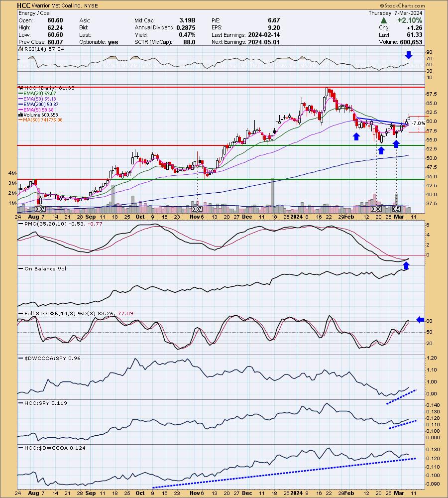Click the EMA(20) 59.07 legend text
448x498 pixels.
coord(40,94)
